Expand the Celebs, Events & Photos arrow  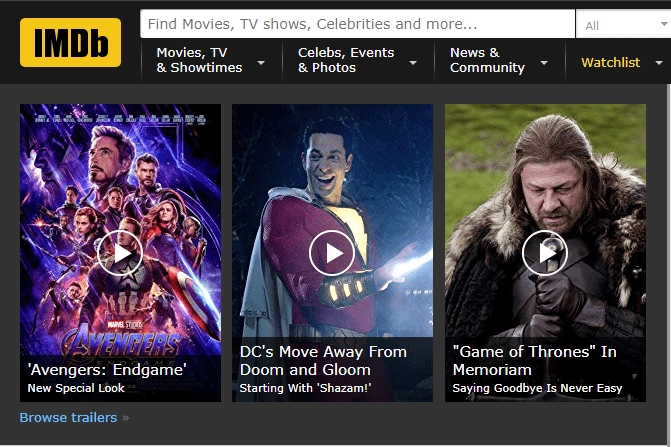pyautogui.click(x=413, y=63)
